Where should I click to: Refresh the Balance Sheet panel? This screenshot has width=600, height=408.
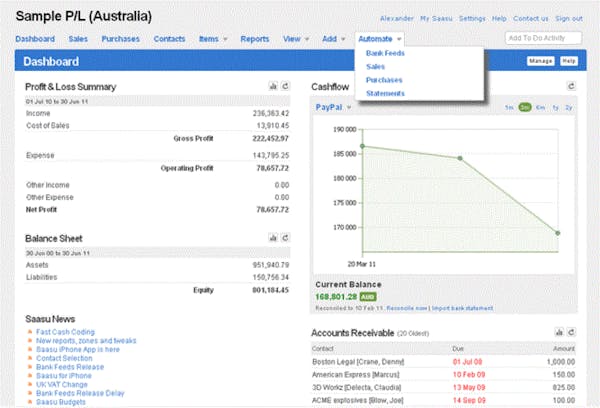click(285, 238)
